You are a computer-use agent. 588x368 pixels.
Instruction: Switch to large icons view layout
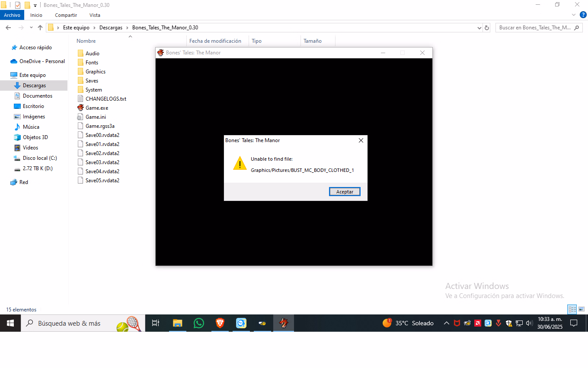pyautogui.click(x=582, y=309)
